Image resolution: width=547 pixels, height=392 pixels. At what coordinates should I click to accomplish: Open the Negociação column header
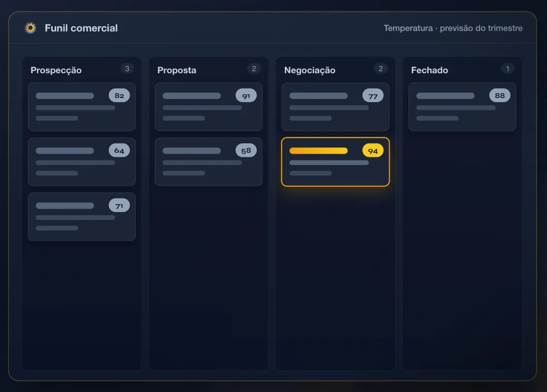point(310,70)
